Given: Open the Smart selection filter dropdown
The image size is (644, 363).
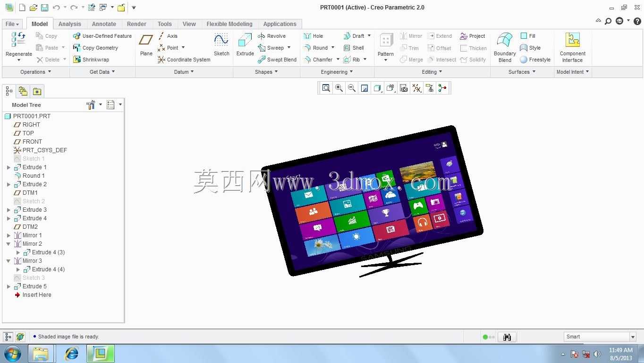Looking at the screenshot, I should pyautogui.click(x=633, y=337).
